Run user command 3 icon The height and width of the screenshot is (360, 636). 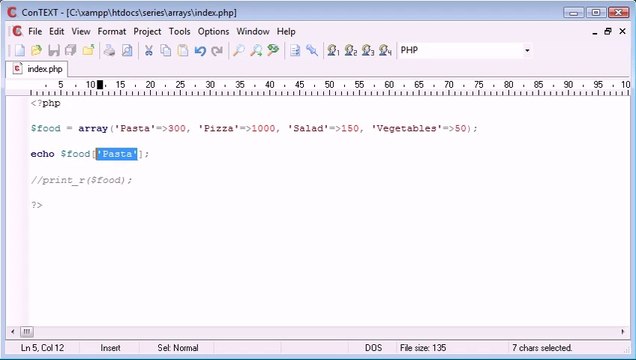pyautogui.click(x=368, y=50)
